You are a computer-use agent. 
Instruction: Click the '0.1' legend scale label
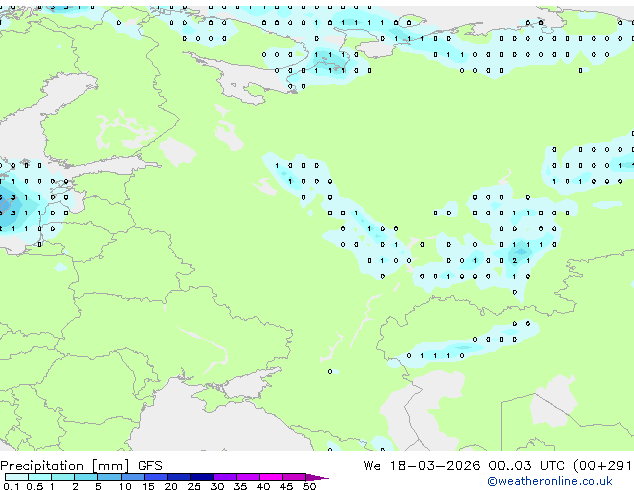coord(11,486)
